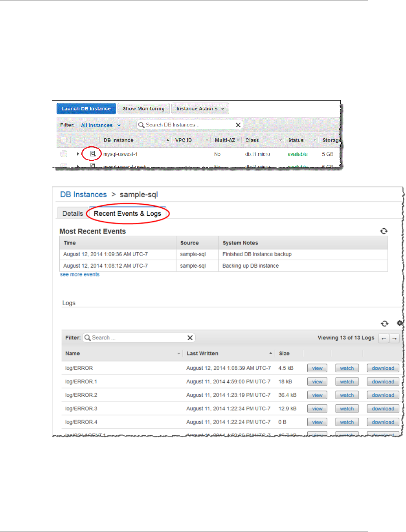Watch the log/ERROR file
Screen dimensions: 406x532
click(347, 368)
